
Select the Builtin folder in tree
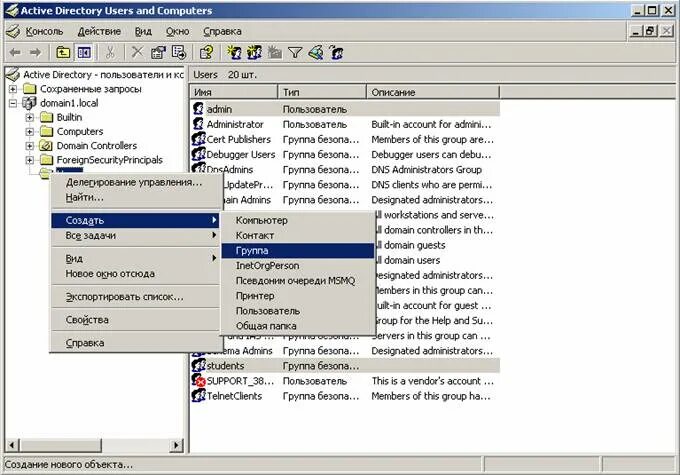69,118
